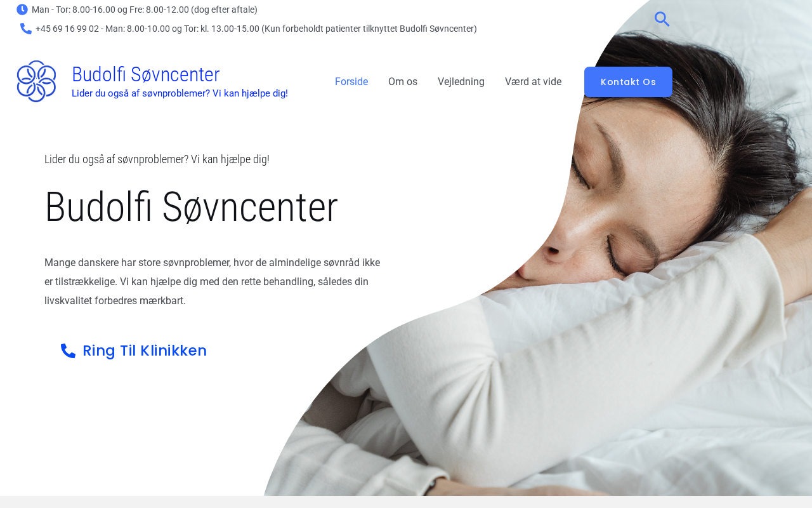Click the hero subtitle above the heading
Viewport: 812px width, 508px height.
pyautogui.click(x=157, y=159)
